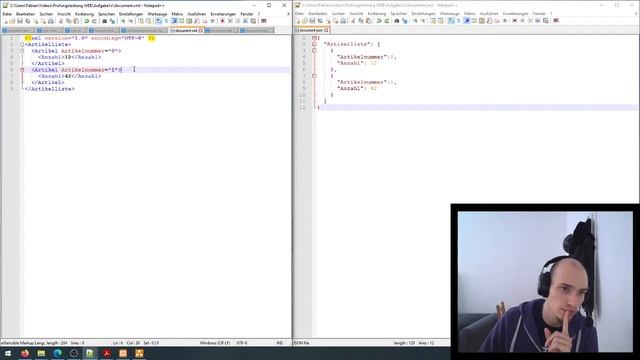Open Adobe Acrobat from the taskbar
640x360 pixels.
(x=107, y=353)
